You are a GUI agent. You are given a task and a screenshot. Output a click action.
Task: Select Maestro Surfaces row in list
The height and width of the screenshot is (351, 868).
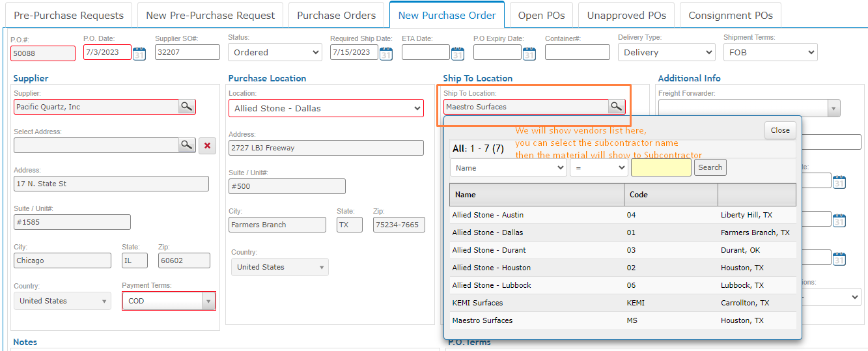click(623, 320)
